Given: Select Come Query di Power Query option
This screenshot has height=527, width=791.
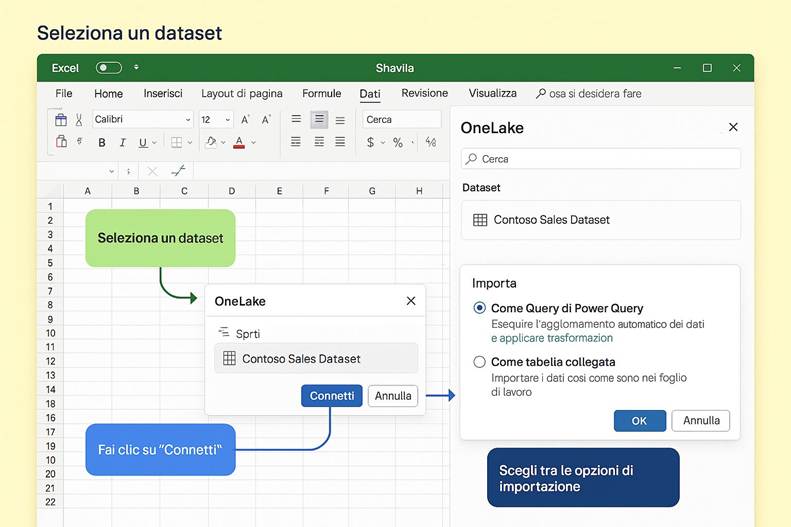Looking at the screenshot, I should tap(480, 308).
